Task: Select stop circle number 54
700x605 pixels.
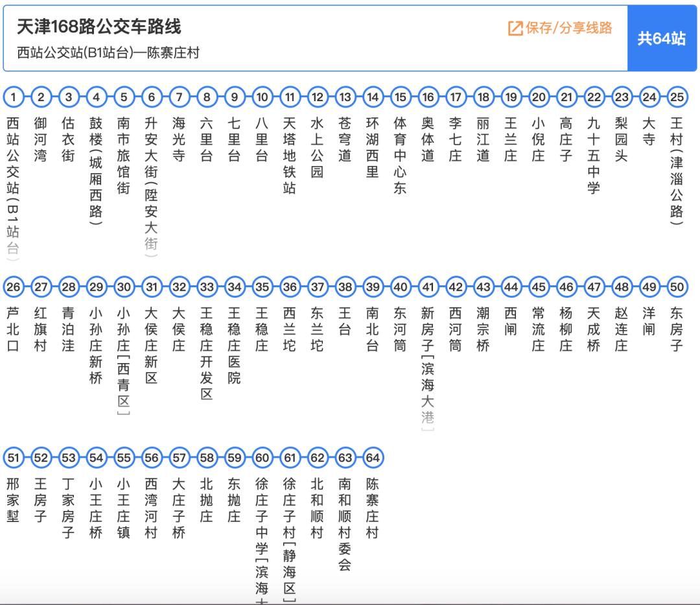Action: pos(97,458)
